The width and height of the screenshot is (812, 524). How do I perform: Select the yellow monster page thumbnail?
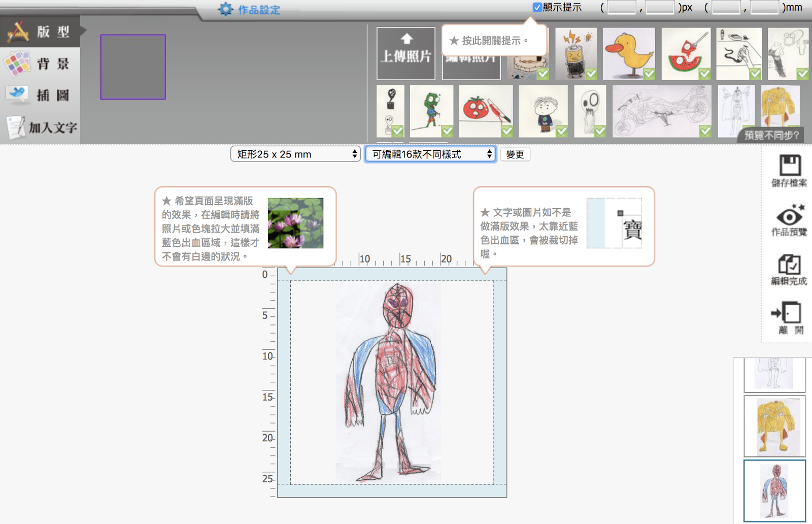click(774, 427)
